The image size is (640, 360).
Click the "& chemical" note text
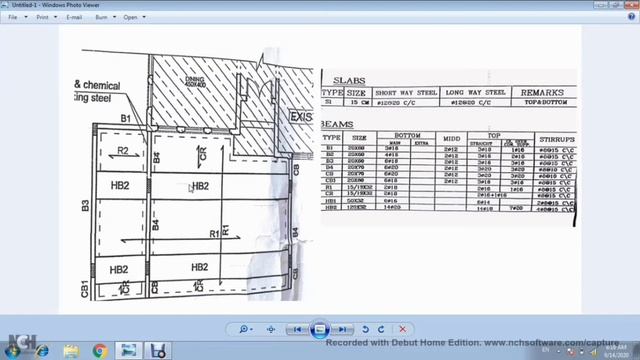click(x=97, y=85)
